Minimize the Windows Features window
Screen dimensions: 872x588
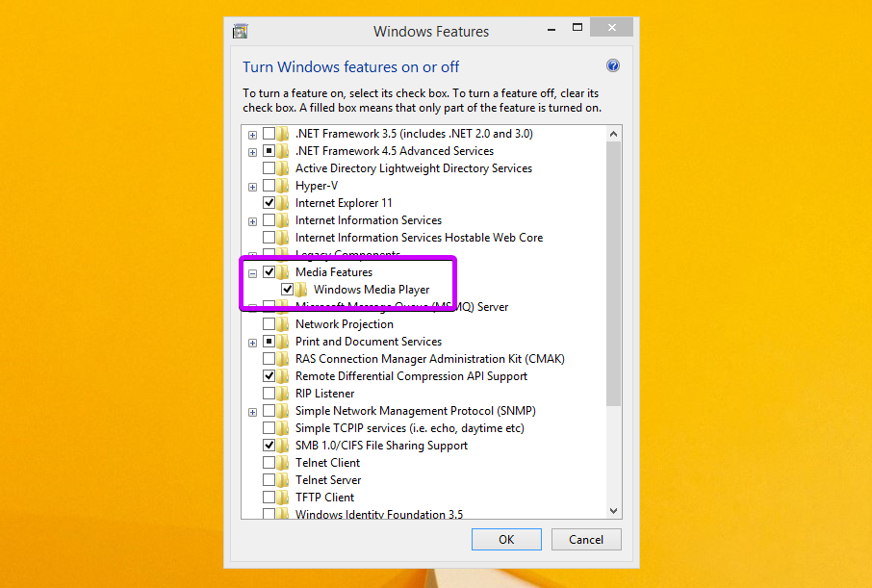point(551,28)
